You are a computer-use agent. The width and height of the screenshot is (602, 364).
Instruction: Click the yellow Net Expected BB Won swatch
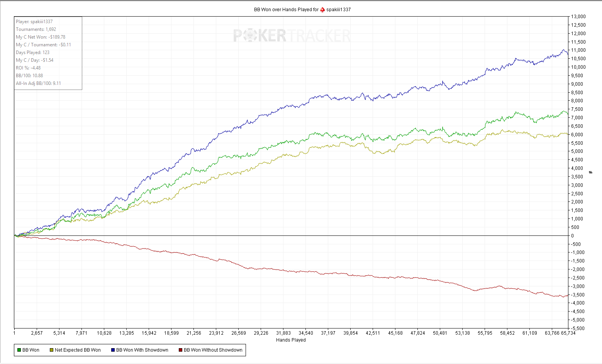pos(51,350)
